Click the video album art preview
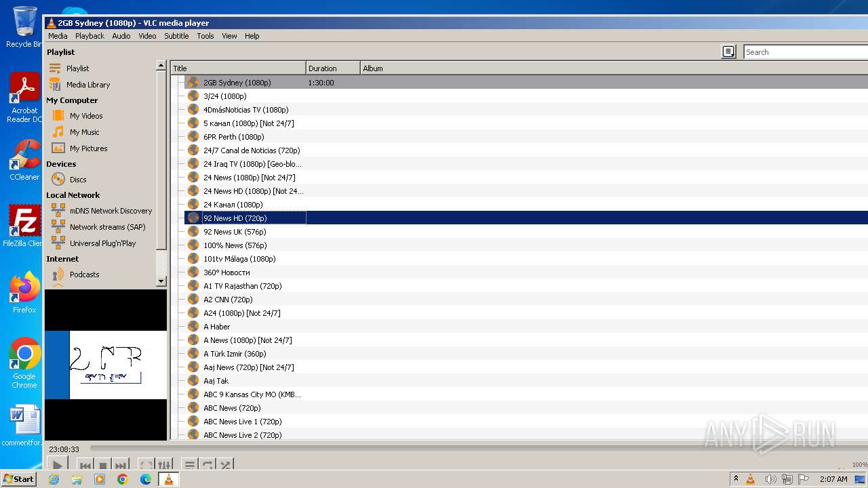 (x=106, y=365)
